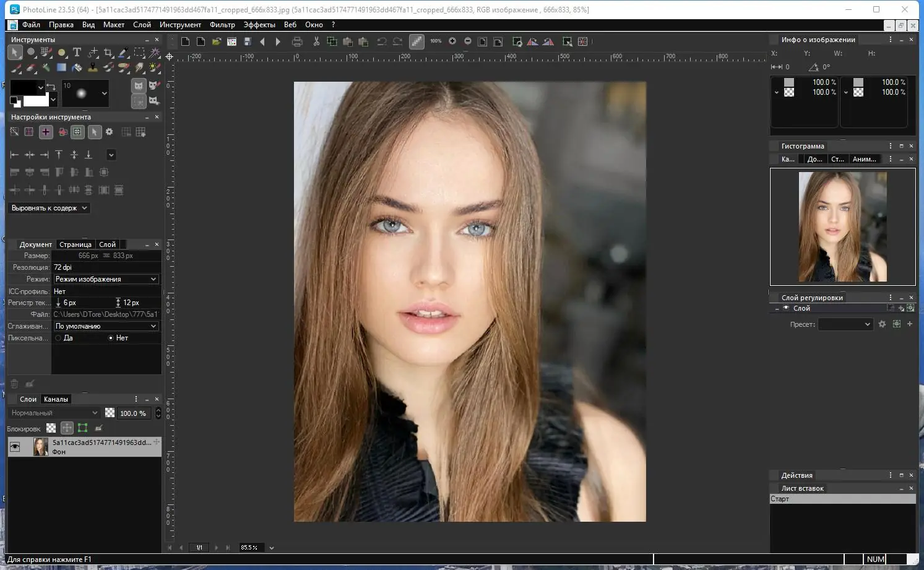This screenshot has height=570, width=924.
Task: Switch to the Каналы tab
Action: (56, 399)
